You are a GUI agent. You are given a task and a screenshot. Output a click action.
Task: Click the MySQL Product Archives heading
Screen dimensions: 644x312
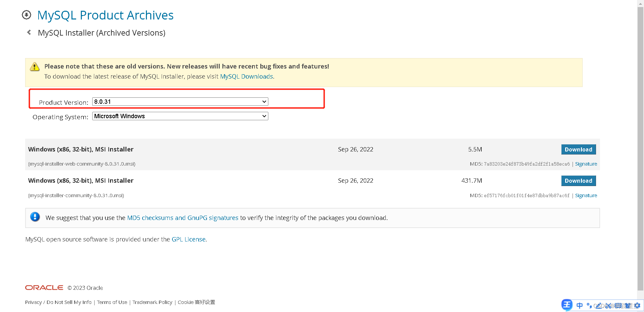pos(105,15)
